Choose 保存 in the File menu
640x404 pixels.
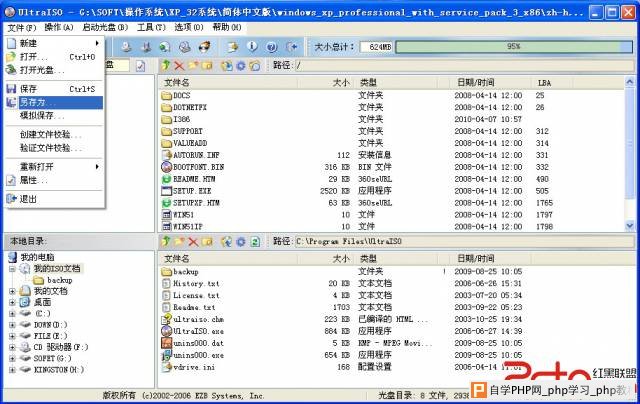point(54,89)
